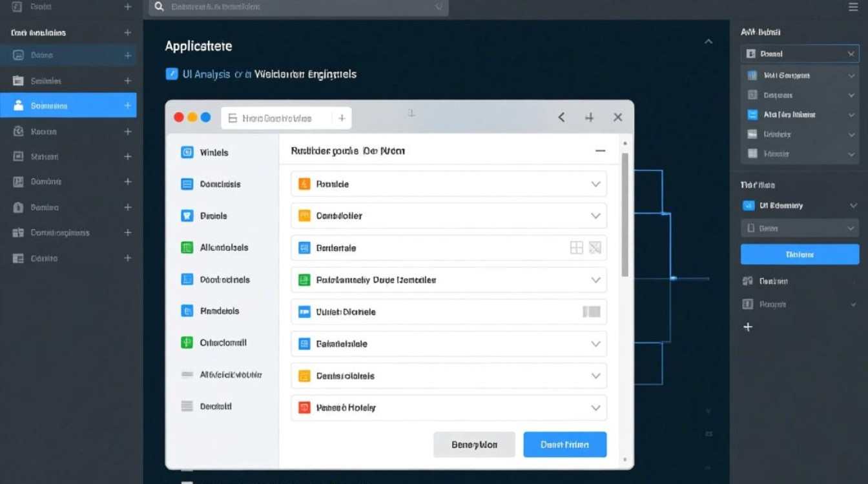
Task: Click the magnifier icon in the search bar
Action: coord(160,7)
